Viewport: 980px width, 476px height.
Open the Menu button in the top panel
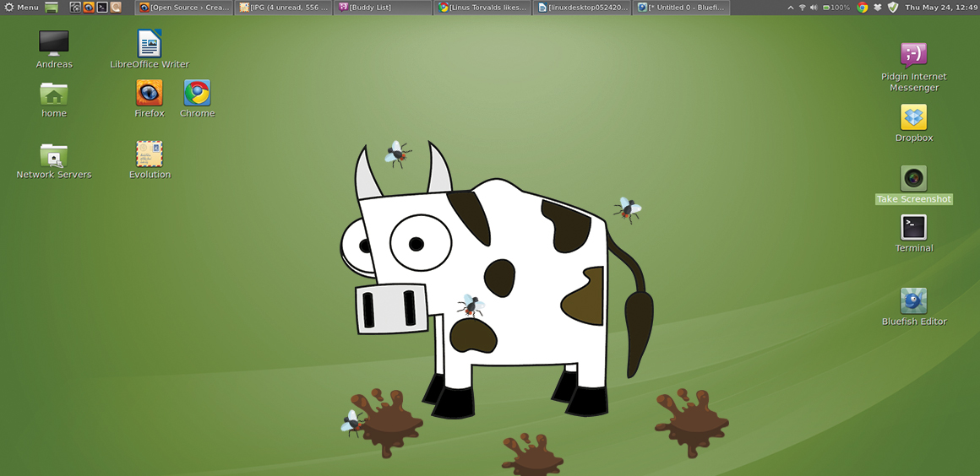pyautogui.click(x=21, y=8)
